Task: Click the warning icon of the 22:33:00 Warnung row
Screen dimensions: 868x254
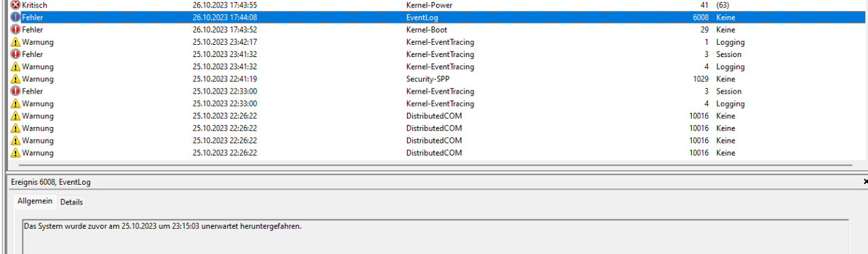Action: click(x=16, y=104)
